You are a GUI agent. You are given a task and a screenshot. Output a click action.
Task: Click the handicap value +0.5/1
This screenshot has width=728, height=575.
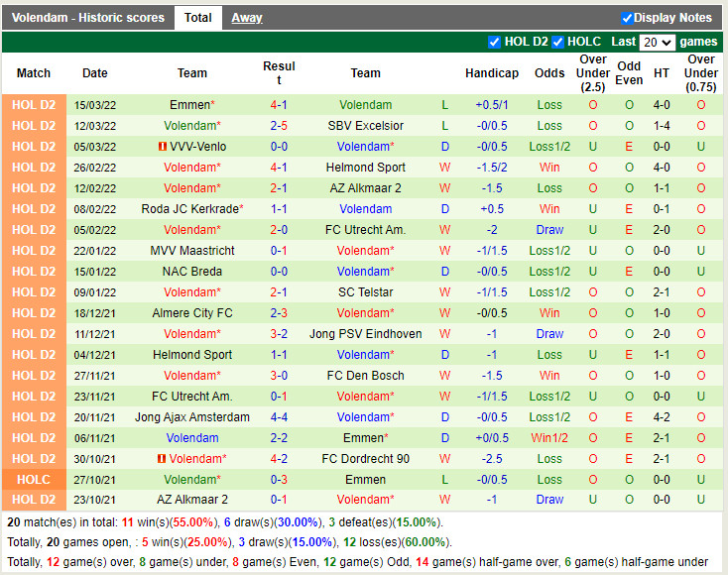492,105
